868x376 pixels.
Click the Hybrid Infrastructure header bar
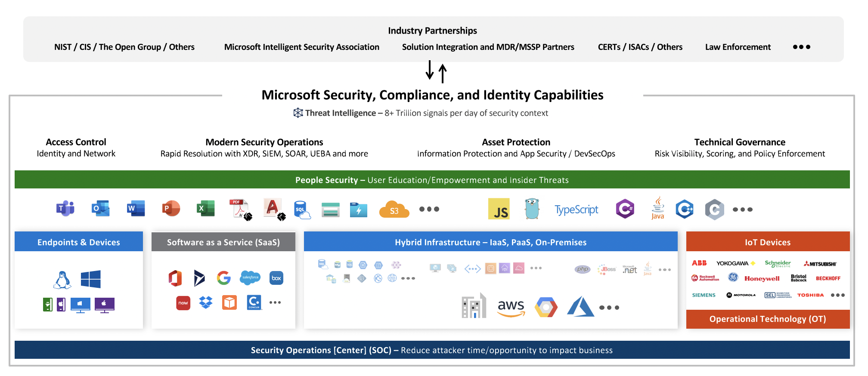[x=491, y=242]
